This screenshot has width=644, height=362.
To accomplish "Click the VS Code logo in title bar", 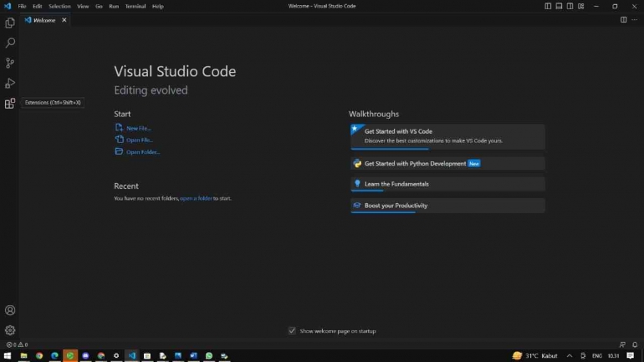I will 8,6.
